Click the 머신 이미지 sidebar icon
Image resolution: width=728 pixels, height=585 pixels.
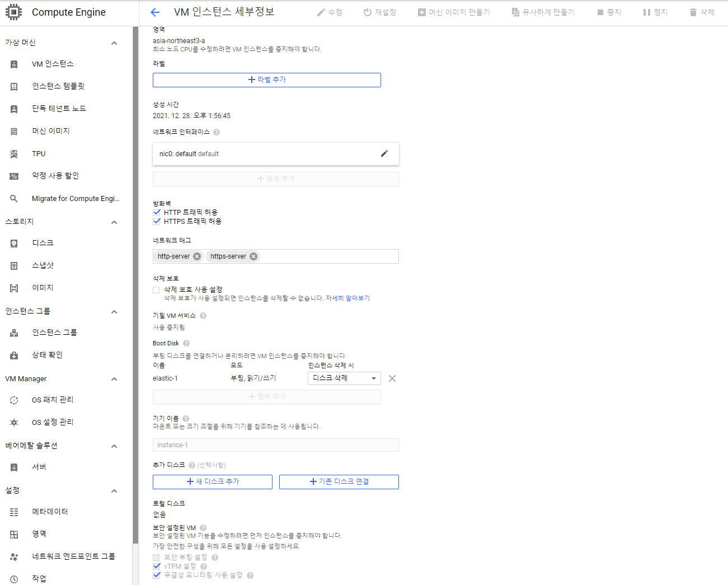coord(14,132)
